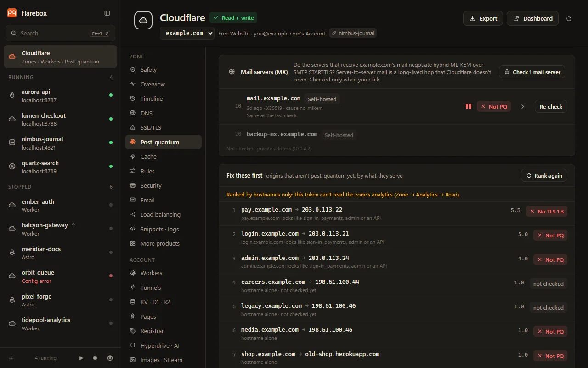Click the More products grid icon

click(x=133, y=243)
